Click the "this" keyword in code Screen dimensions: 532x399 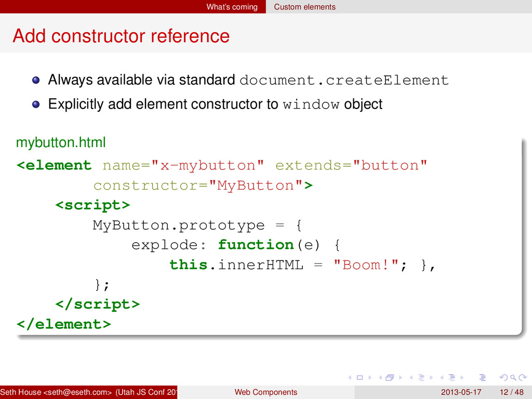tap(188, 264)
